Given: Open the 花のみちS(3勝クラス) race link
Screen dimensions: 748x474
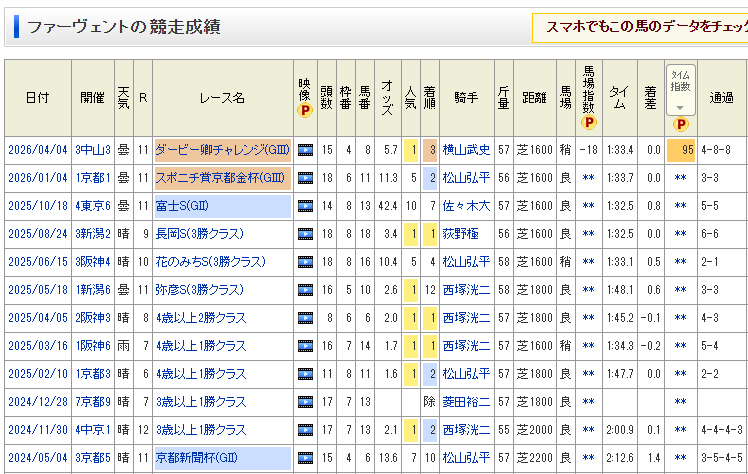Looking at the screenshot, I should pyautogui.click(x=210, y=262).
